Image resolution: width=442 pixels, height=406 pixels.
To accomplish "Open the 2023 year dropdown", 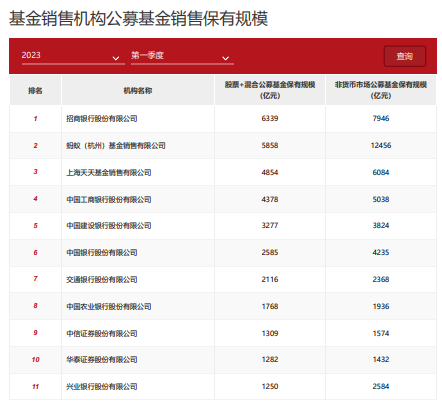I will pos(73,56).
